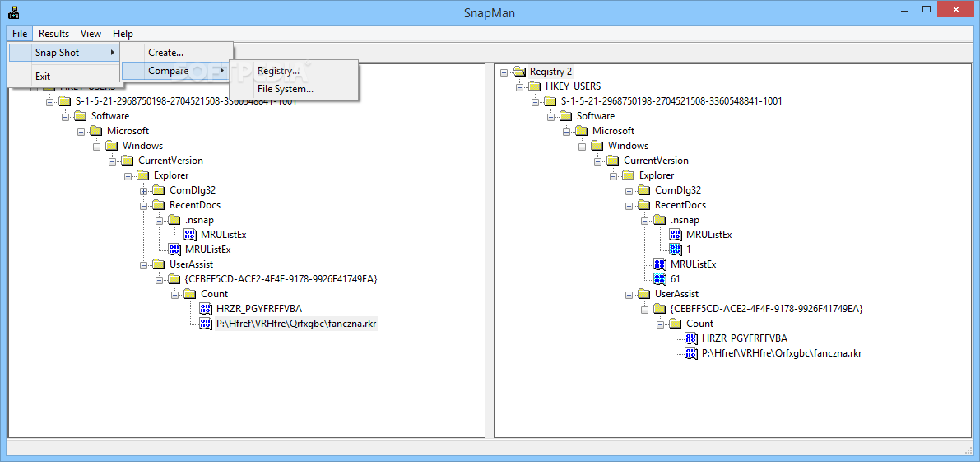Screen dimensions: 980x462
Task: Select the Windows label in Registry 2 pane
Action: click(628, 146)
